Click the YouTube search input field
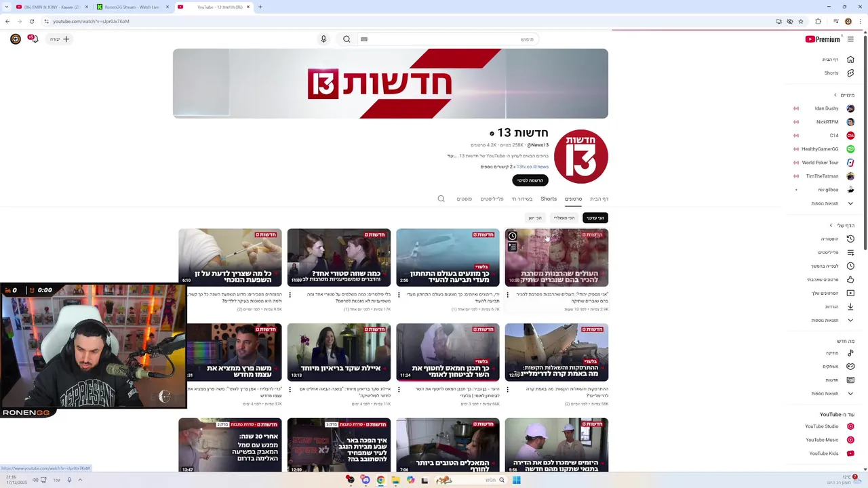This screenshot has width=868, height=488. pyautogui.click(x=448, y=39)
